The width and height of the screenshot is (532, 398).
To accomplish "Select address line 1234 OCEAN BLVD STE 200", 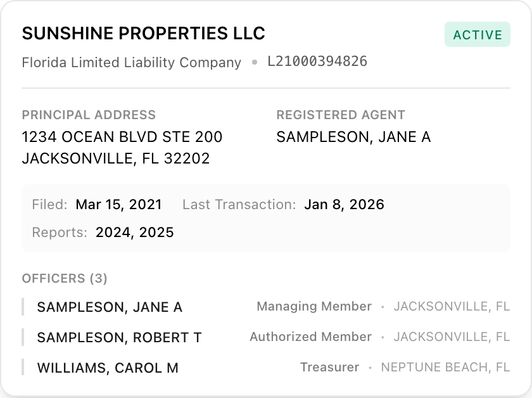I will click(x=122, y=136).
